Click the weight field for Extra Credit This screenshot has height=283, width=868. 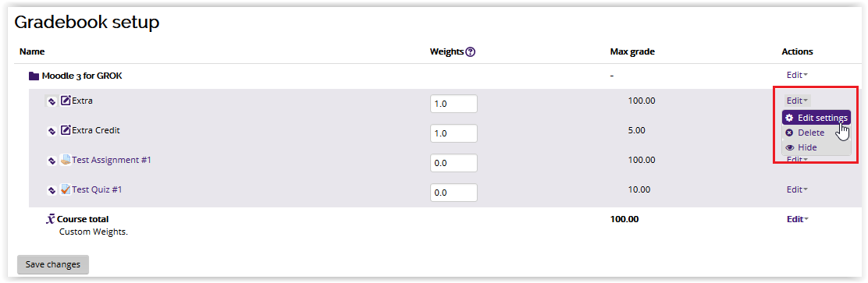(454, 133)
